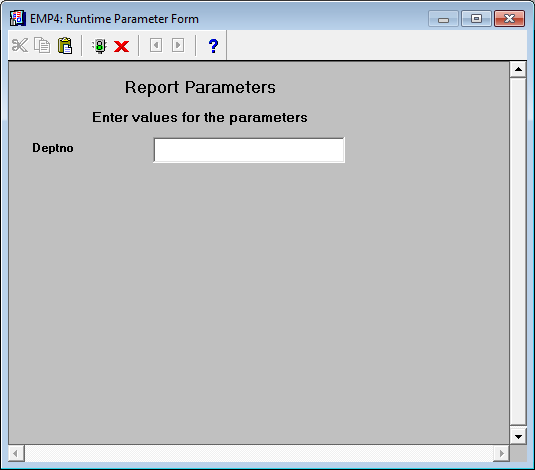Click the horizontal scrollbar right arrow
The width and height of the screenshot is (535, 470).
click(x=501, y=454)
